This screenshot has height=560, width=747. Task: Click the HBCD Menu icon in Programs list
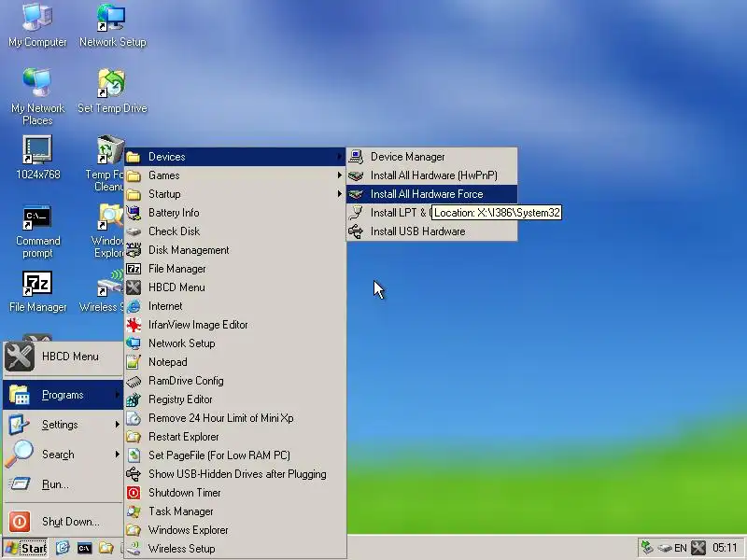click(134, 287)
